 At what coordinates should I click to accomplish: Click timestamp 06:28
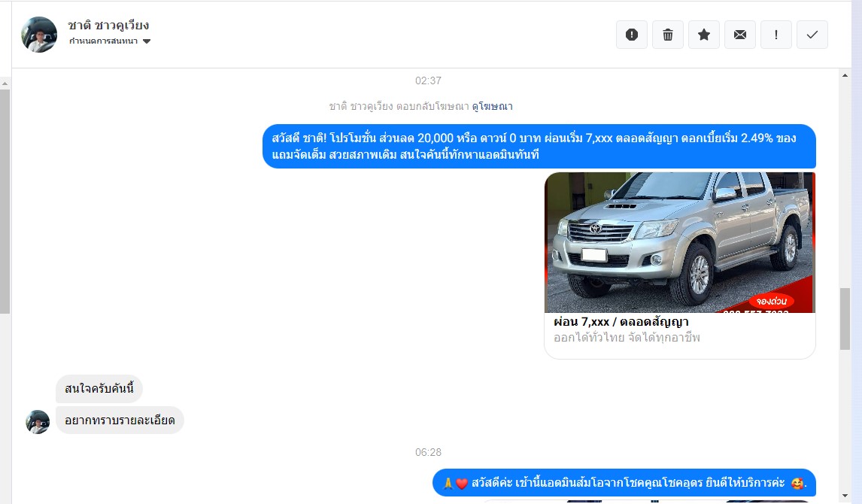click(x=428, y=452)
